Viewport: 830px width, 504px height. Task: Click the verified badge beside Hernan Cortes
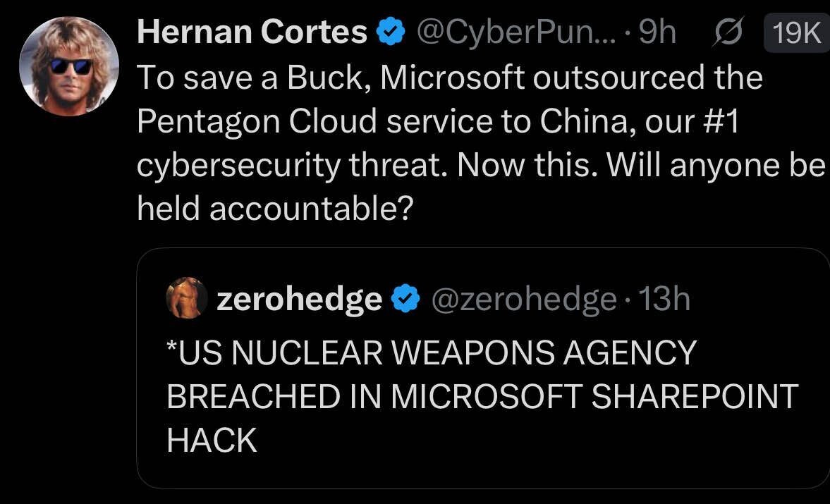click(391, 31)
